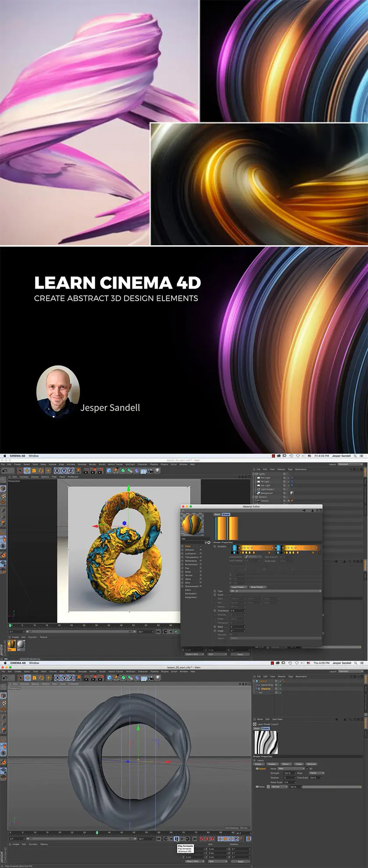Open the Wrap dropdown showing Cycle
Screen dimensions: 368x868
(x=317, y=773)
